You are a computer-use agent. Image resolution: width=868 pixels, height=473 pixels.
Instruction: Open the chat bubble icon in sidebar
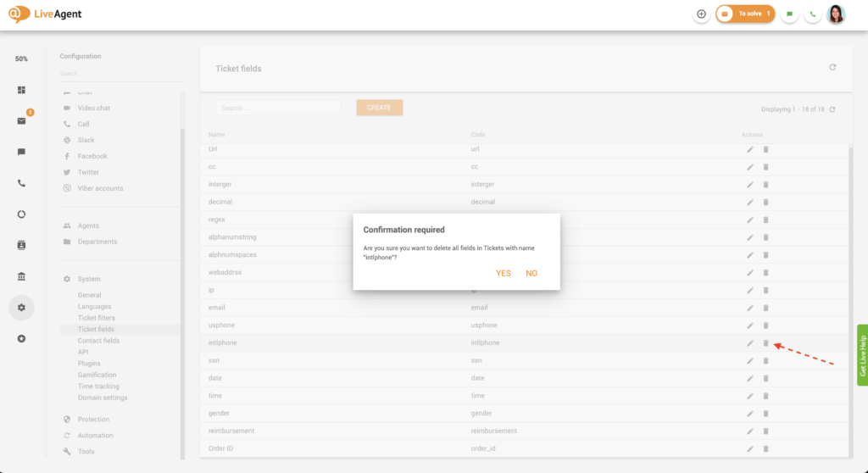click(x=21, y=152)
